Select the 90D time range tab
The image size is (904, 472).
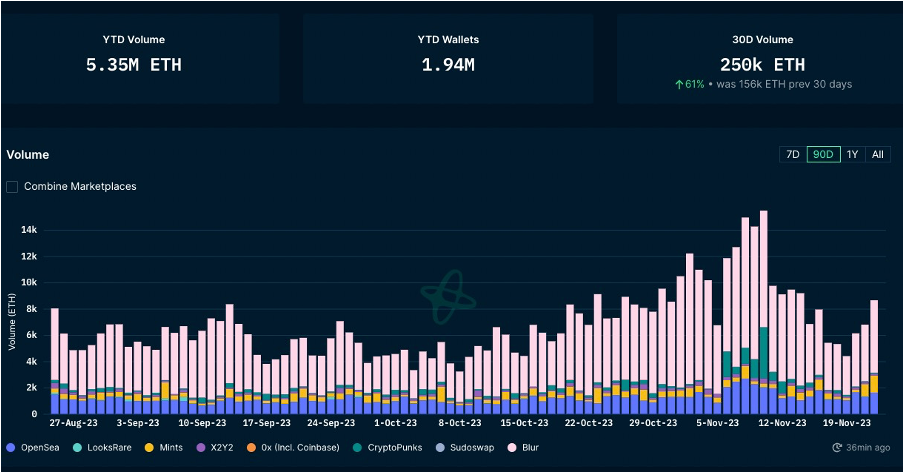point(823,154)
